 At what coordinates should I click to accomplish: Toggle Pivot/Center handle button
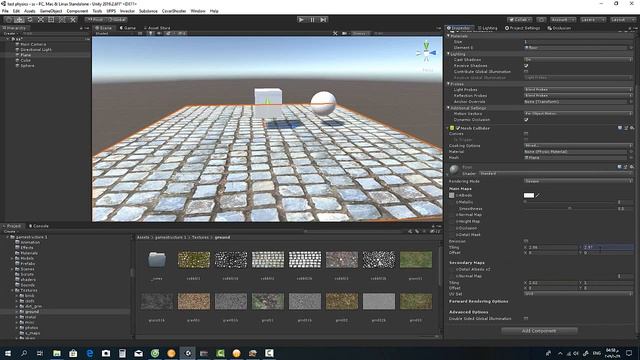[x=96, y=20]
